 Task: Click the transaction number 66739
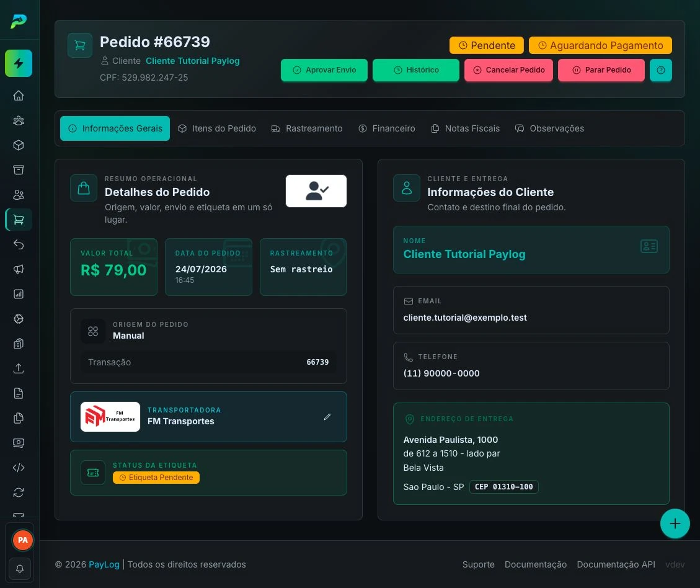click(x=317, y=362)
